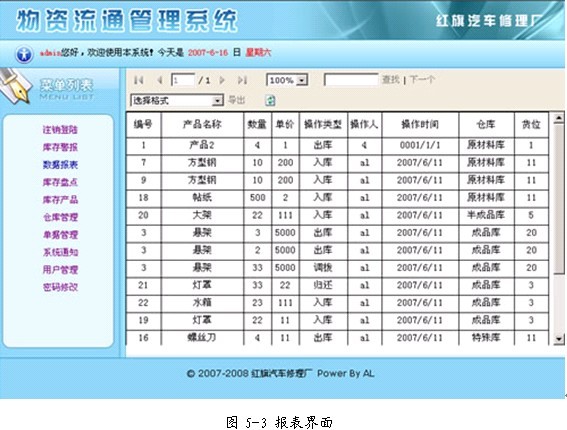Click the green refresh report icon
567x430 pixels.
[x=270, y=100]
